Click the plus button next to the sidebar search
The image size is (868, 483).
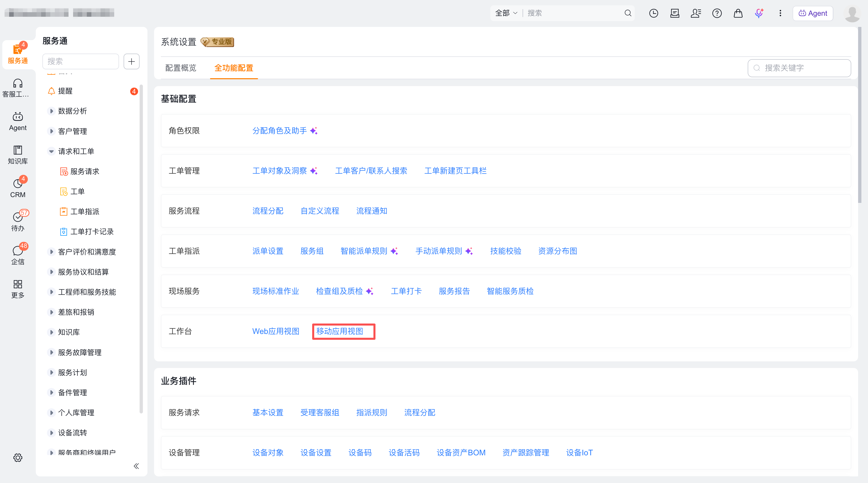pos(131,61)
